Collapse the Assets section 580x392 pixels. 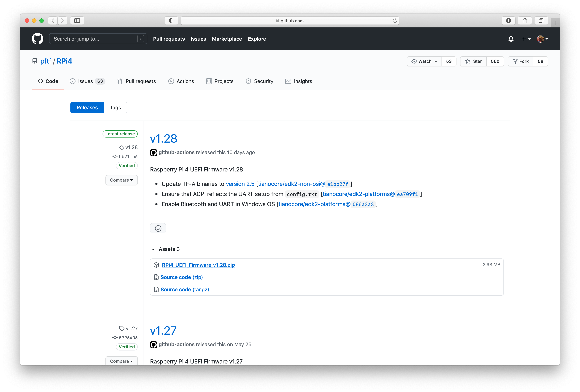coord(153,249)
